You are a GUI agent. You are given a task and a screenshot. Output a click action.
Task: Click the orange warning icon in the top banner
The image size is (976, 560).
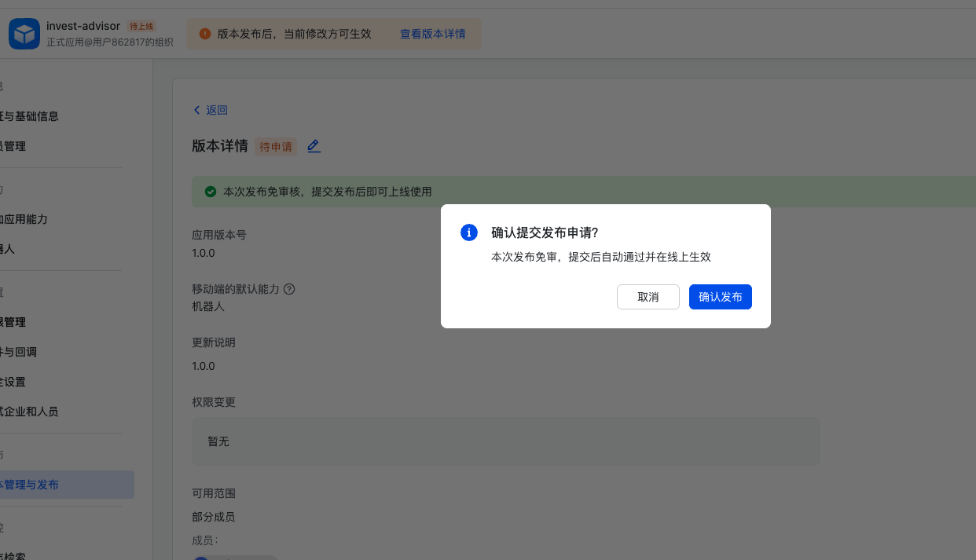(204, 33)
